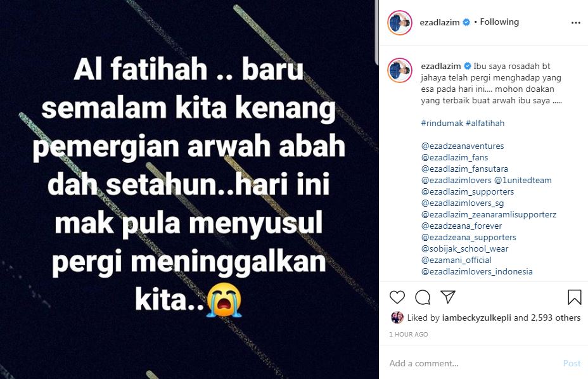Viewport: 588px width, 379px height.
Task: Save post with bookmark icon
Action: tap(574, 297)
